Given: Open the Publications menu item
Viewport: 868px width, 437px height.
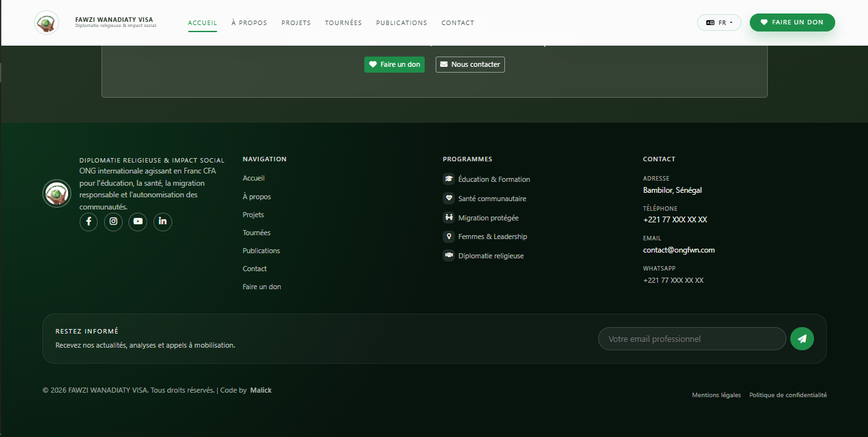Looking at the screenshot, I should point(402,23).
